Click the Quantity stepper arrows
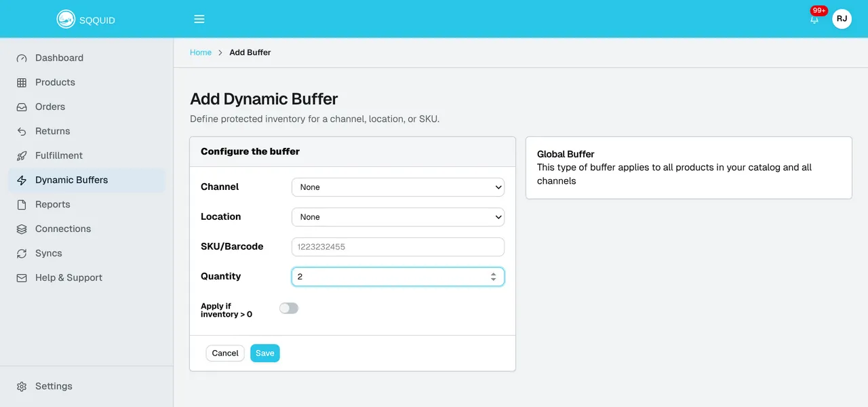Image resolution: width=868 pixels, height=407 pixels. click(494, 277)
